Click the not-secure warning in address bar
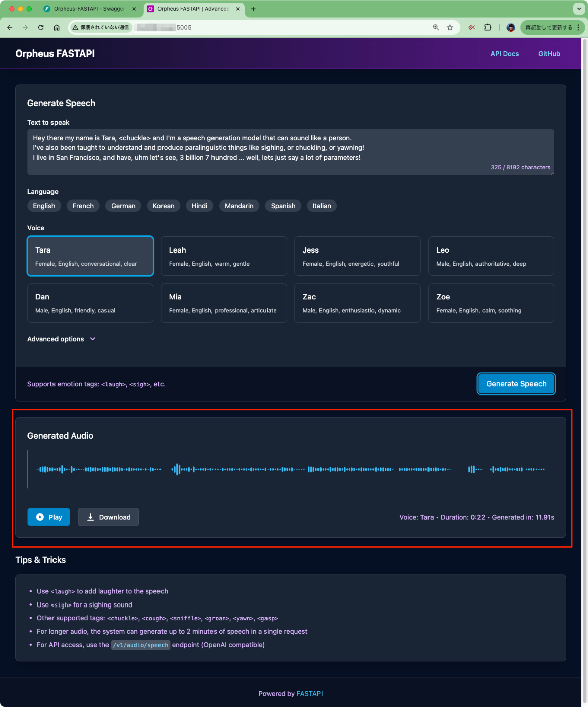The width and height of the screenshot is (588, 707). tap(100, 27)
